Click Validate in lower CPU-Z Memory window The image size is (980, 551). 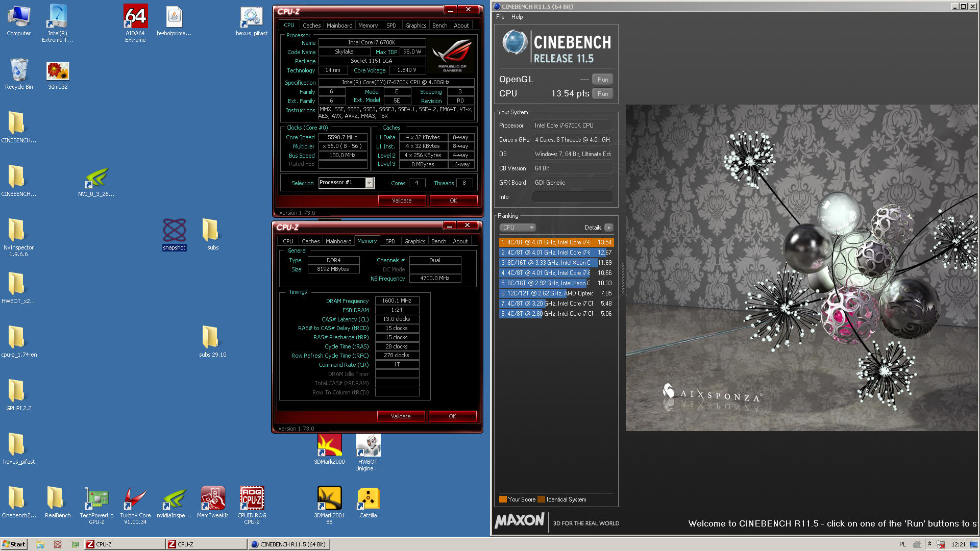[x=401, y=416]
